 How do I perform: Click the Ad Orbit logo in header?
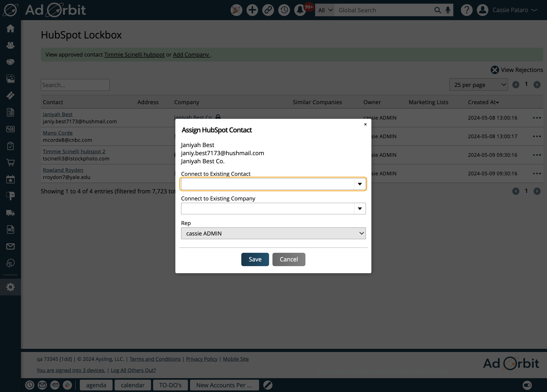click(x=55, y=10)
